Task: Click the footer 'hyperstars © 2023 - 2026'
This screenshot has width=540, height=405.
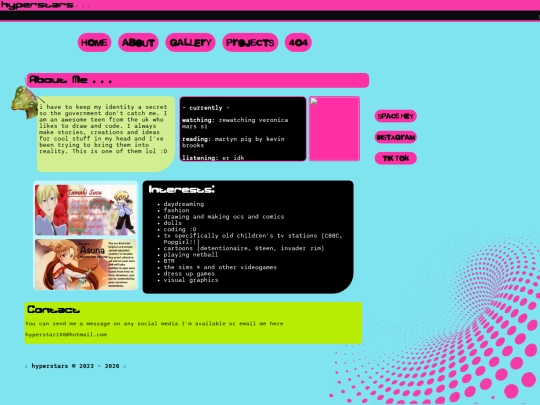Action: [x=75, y=366]
